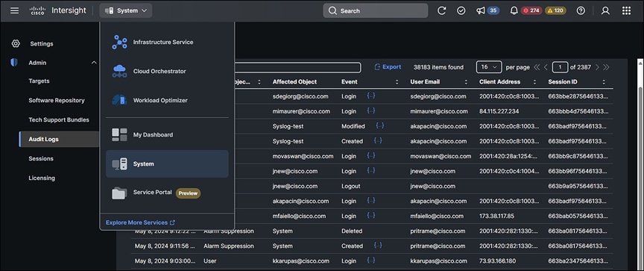View JSON details icon for Syslog-test Modified
644x271 pixels.
pyautogui.click(x=380, y=126)
